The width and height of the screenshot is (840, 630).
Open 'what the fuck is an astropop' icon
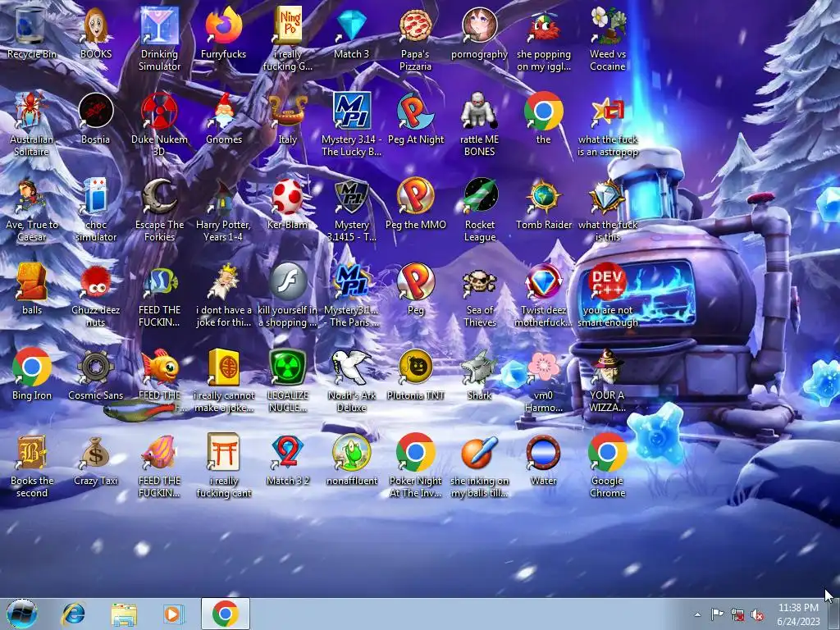608,124
